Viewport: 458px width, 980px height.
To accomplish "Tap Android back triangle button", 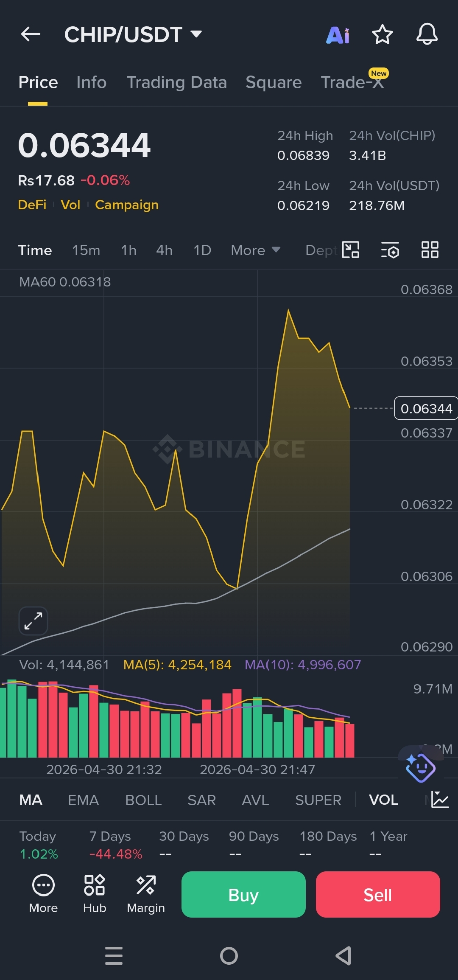I will (343, 955).
